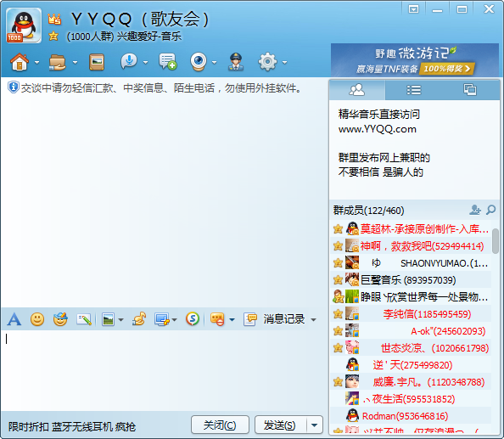Open the group photo album icon

click(x=97, y=62)
